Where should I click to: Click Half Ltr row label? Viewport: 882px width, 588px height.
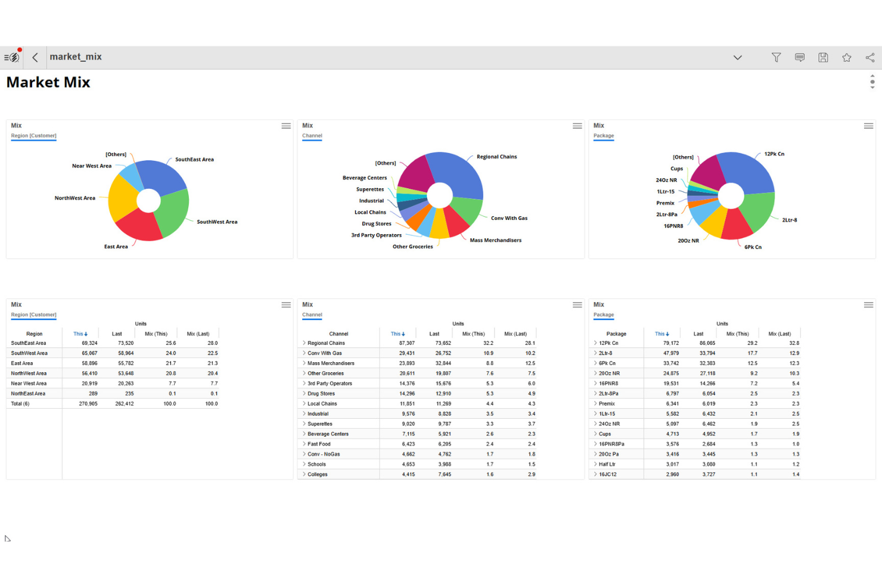click(607, 465)
